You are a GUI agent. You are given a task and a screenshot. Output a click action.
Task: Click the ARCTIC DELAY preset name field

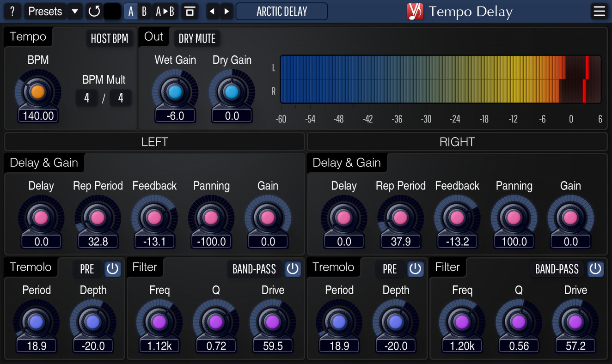pos(282,12)
